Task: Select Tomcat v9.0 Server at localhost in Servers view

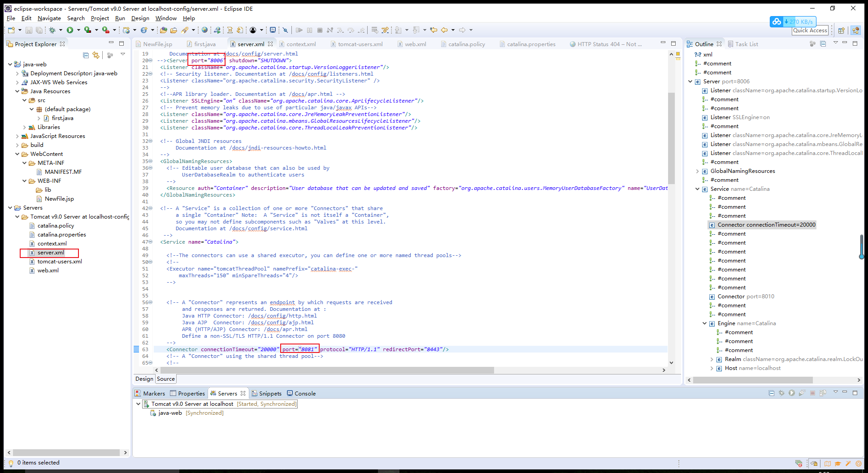Action: point(220,404)
